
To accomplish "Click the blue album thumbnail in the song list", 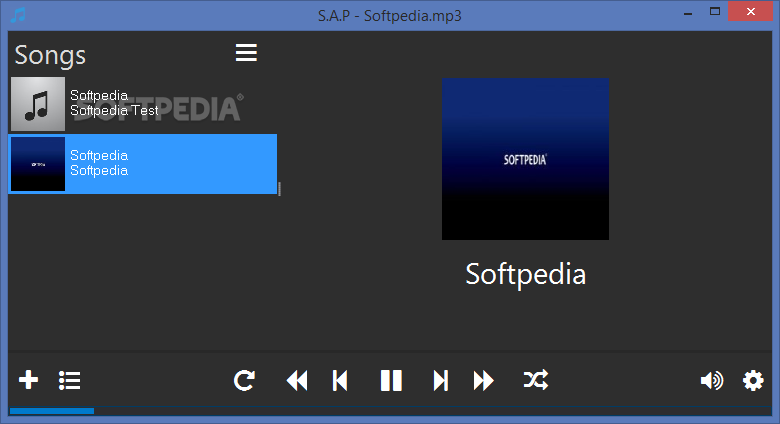I will pyautogui.click(x=38, y=164).
